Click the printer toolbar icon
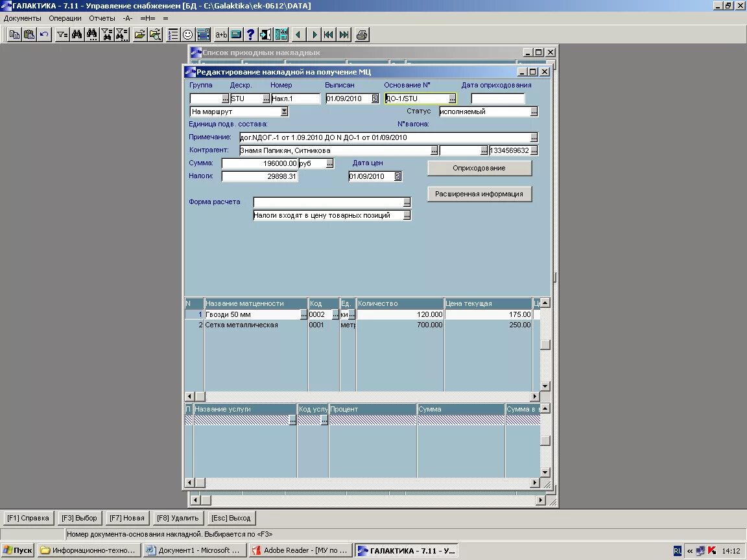Viewport: 747px width, 560px height. click(362, 34)
